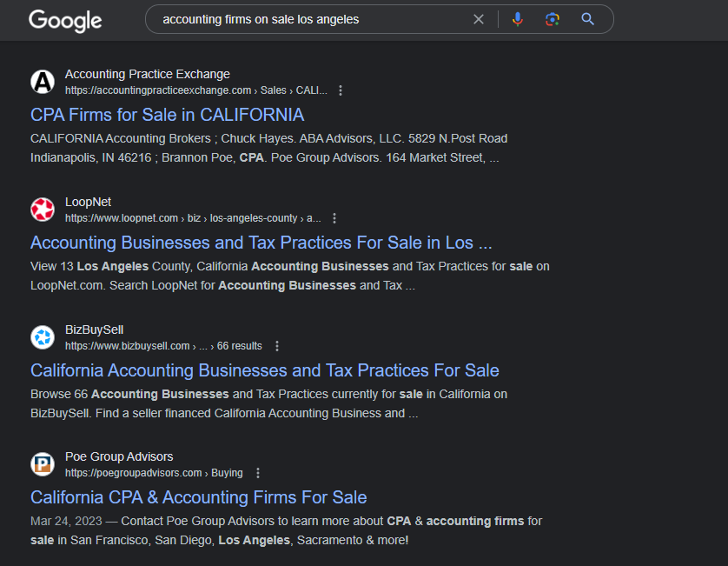
Task: Click snippet text 'Browse 66 Accounting Businesses'
Action: coord(129,394)
